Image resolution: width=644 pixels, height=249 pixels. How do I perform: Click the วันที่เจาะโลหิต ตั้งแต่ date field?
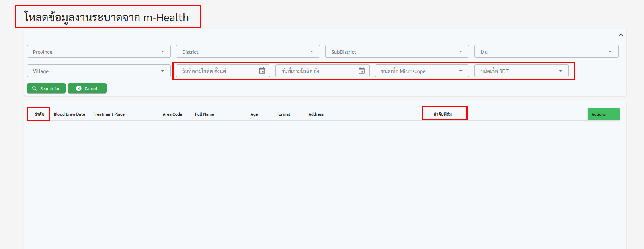pyautogui.click(x=217, y=71)
